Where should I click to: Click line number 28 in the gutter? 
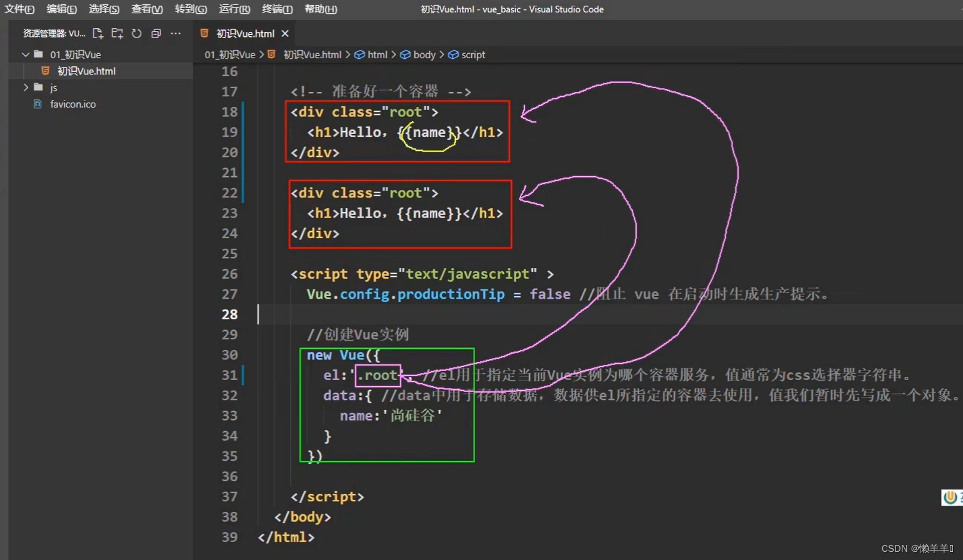[229, 314]
